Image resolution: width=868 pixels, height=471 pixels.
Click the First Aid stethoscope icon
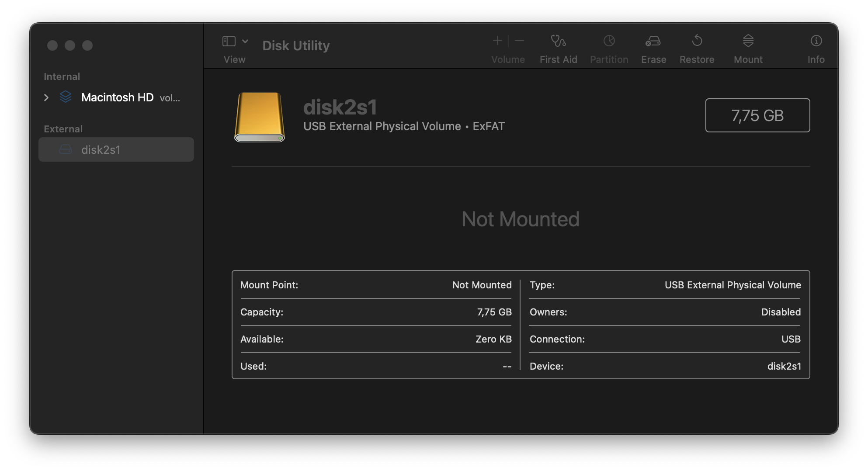558,41
